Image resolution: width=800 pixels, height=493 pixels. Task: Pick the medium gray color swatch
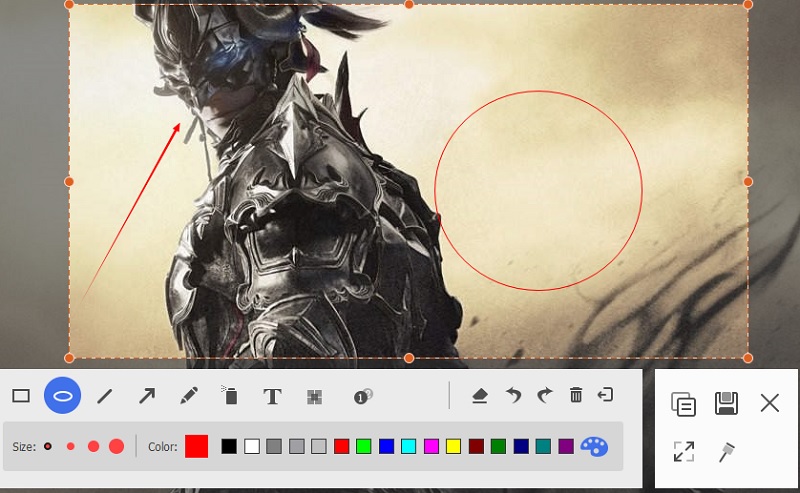pyautogui.click(x=296, y=447)
